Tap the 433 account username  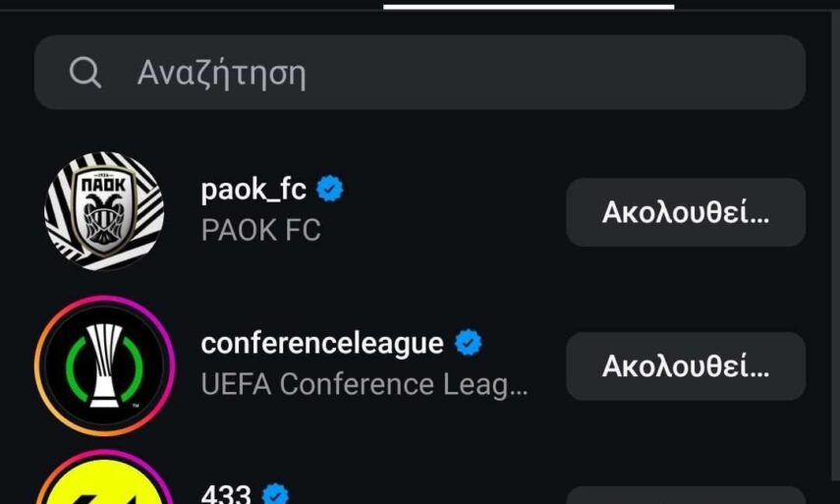click(226, 493)
